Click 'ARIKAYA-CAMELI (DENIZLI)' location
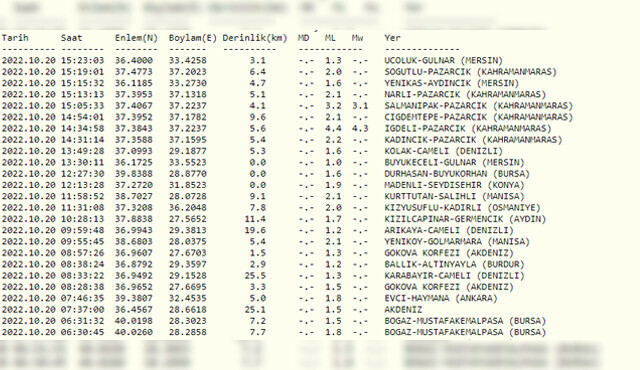Screen dimensions: 640x370 click(x=449, y=230)
